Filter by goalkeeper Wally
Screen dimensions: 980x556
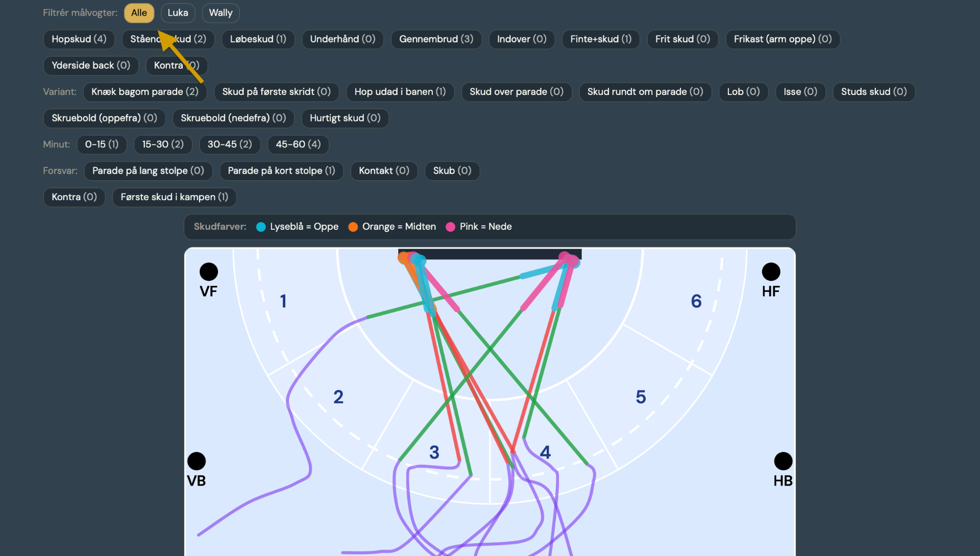220,13
